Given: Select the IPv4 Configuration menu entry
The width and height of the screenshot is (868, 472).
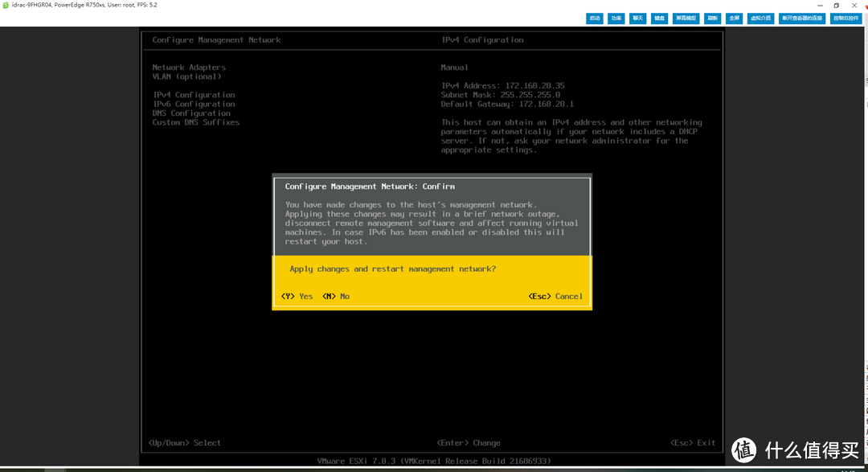Looking at the screenshot, I should (194, 95).
